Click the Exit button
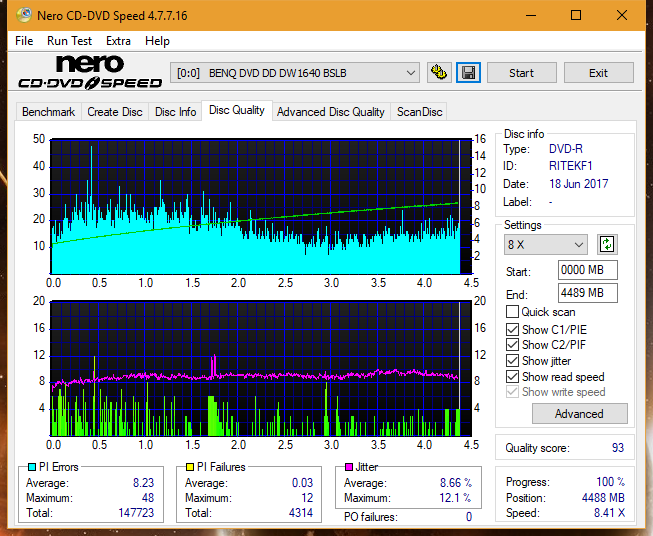 pos(598,73)
